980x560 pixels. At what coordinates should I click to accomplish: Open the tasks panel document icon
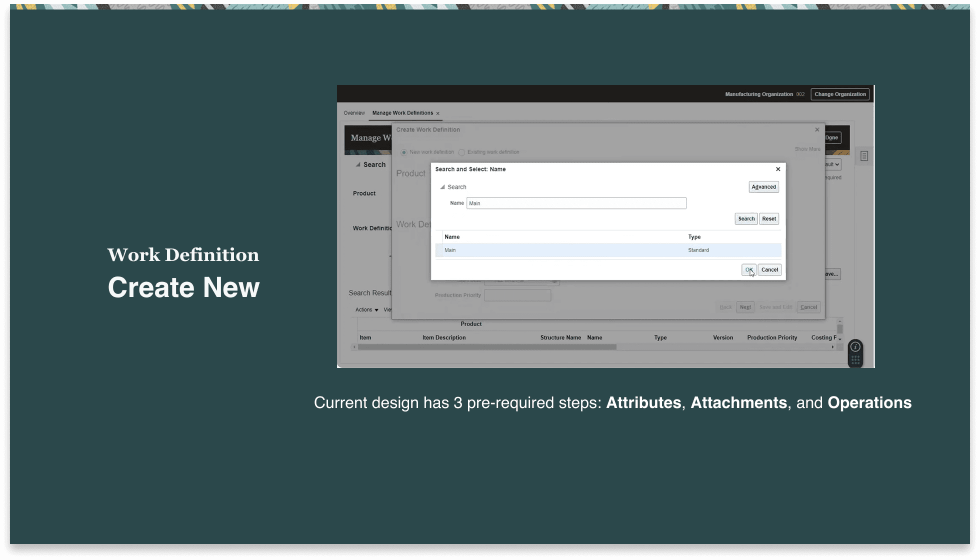pyautogui.click(x=864, y=156)
